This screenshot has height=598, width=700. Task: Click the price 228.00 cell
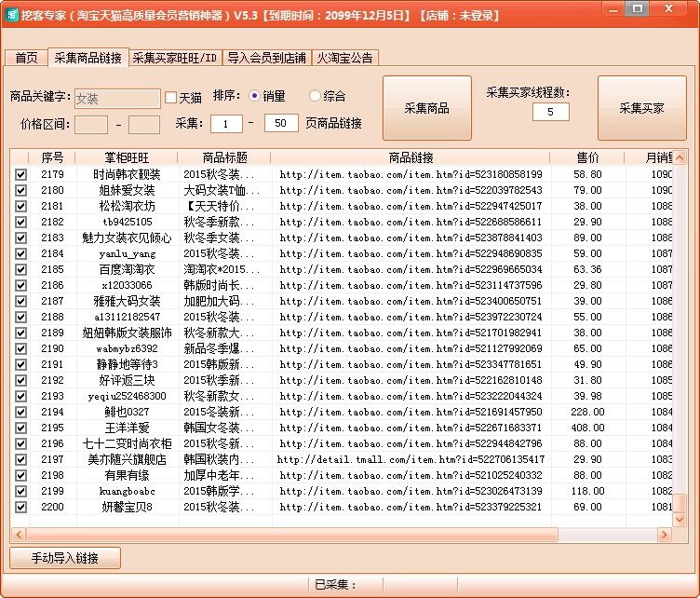587,412
